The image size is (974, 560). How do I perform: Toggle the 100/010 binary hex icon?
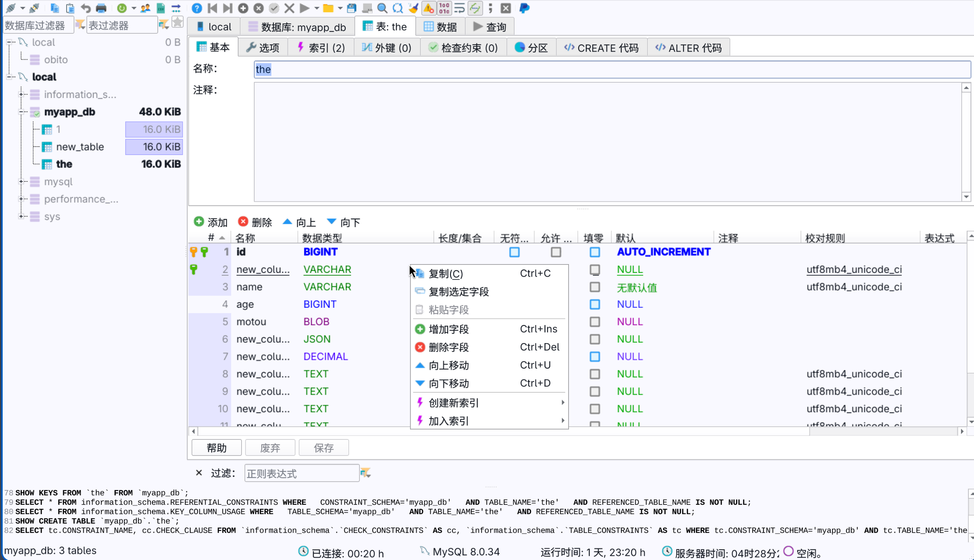(x=444, y=8)
